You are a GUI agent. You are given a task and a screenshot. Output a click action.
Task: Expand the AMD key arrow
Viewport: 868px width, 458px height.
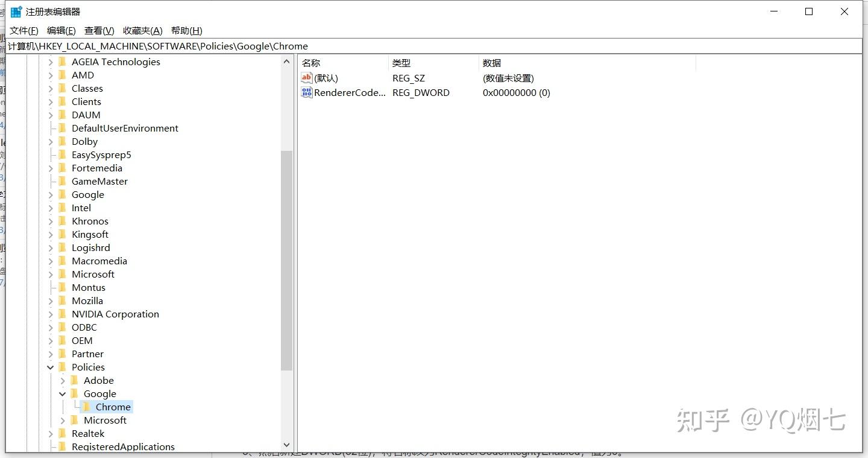pyautogui.click(x=51, y=75)
